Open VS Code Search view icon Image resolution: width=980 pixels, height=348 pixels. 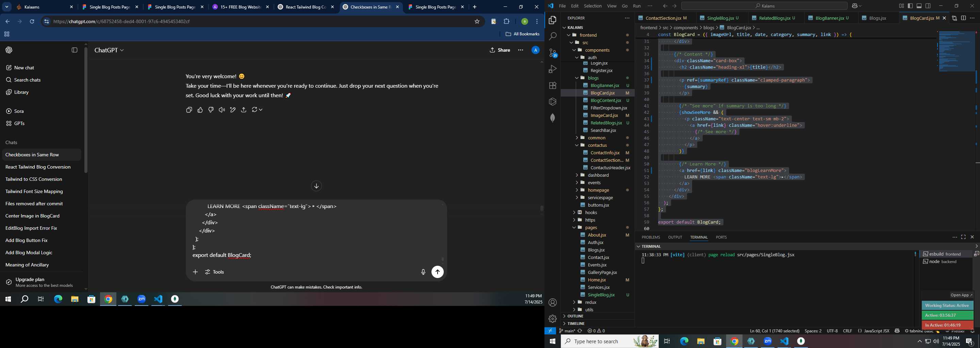point(552,36)
